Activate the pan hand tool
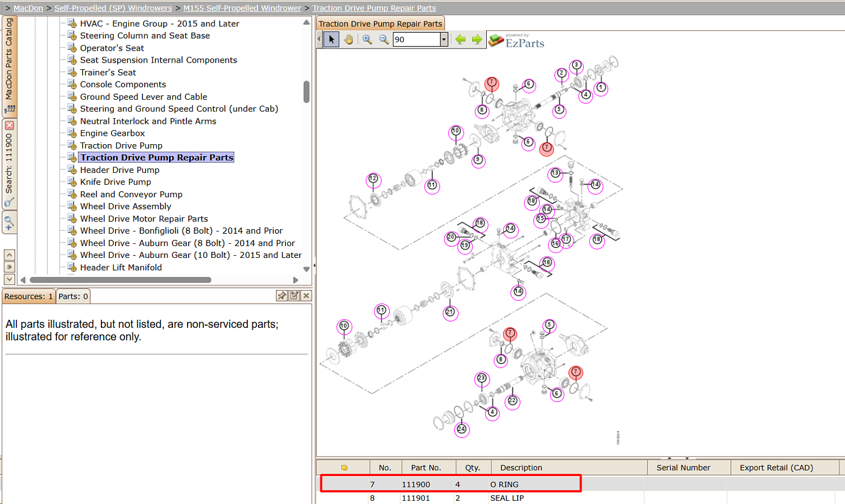845x504 pixels. pos(349,39)
